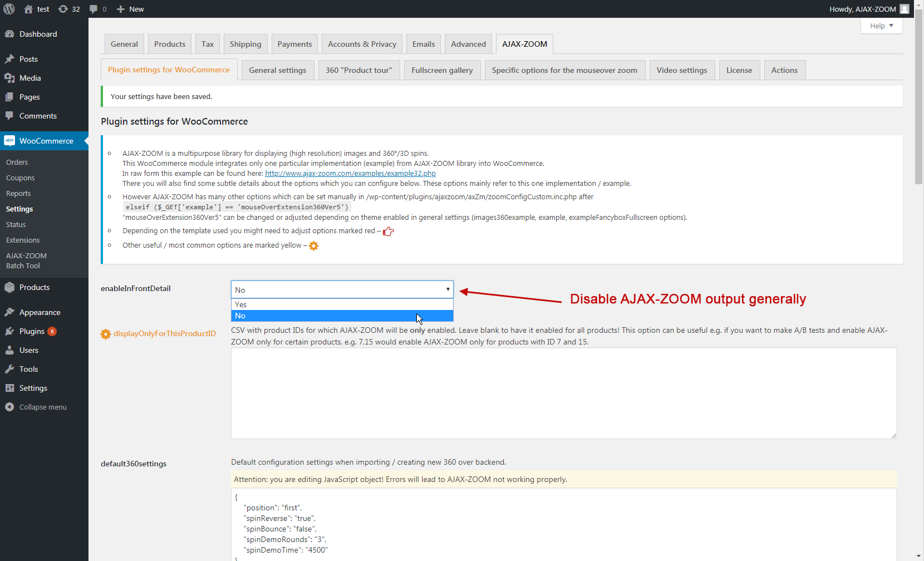Click the Posts pin icon

(x=9, y=59)
